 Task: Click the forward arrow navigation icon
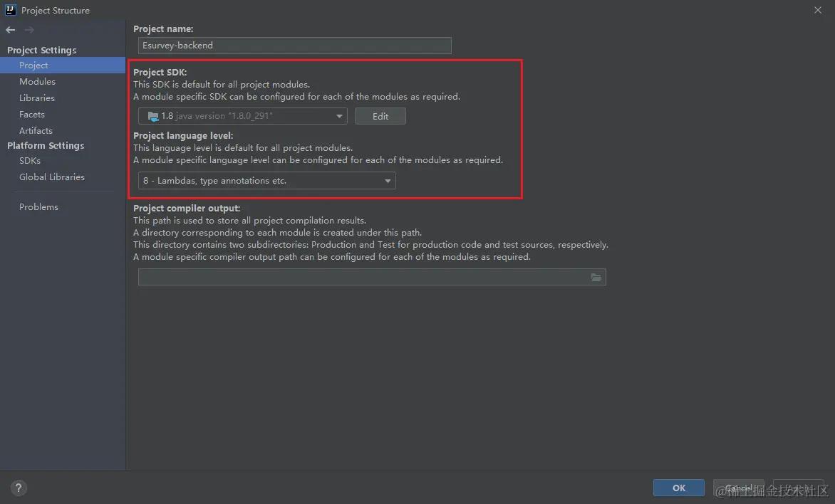click(29, 30)
